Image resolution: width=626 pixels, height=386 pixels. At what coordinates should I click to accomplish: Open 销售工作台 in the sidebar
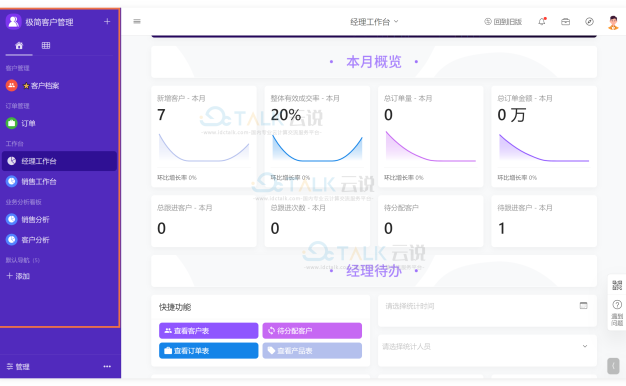(59, 182)
